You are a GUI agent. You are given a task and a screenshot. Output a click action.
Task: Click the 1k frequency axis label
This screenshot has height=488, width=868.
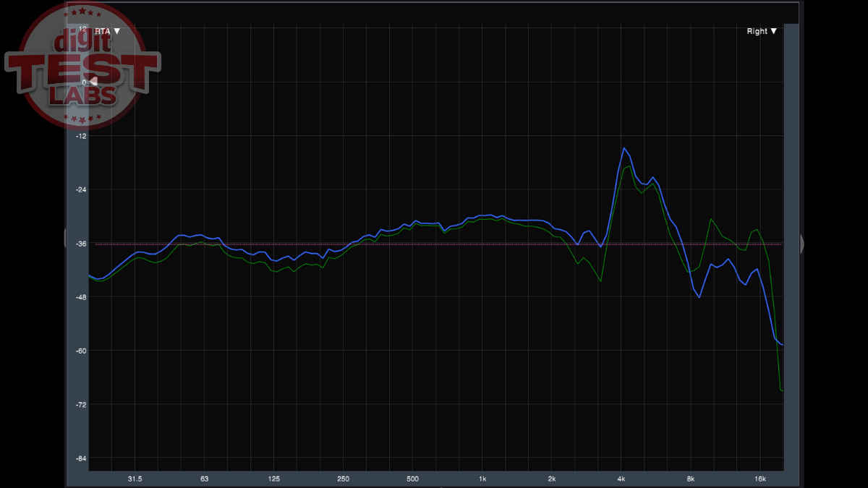coord(482,479)
